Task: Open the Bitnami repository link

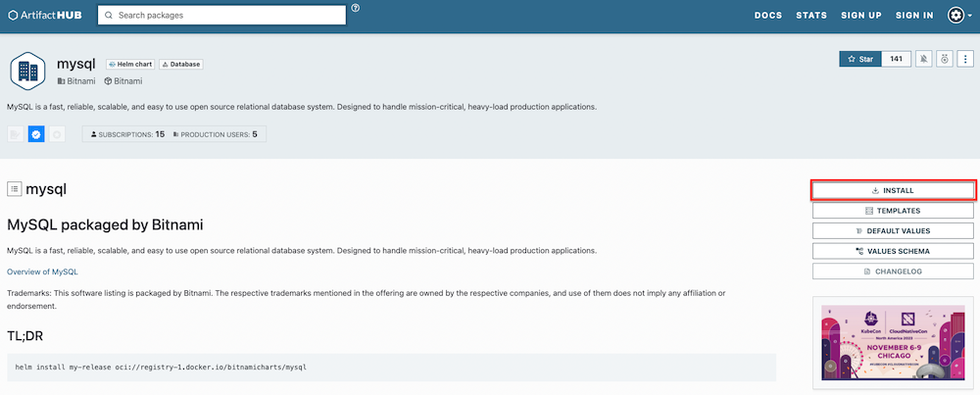Action: click(123, 81)
